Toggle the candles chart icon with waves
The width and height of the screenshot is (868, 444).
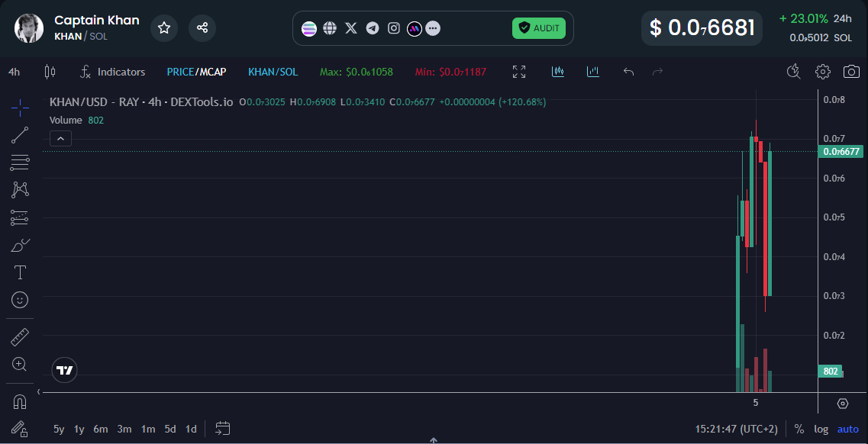pos(558,72)
